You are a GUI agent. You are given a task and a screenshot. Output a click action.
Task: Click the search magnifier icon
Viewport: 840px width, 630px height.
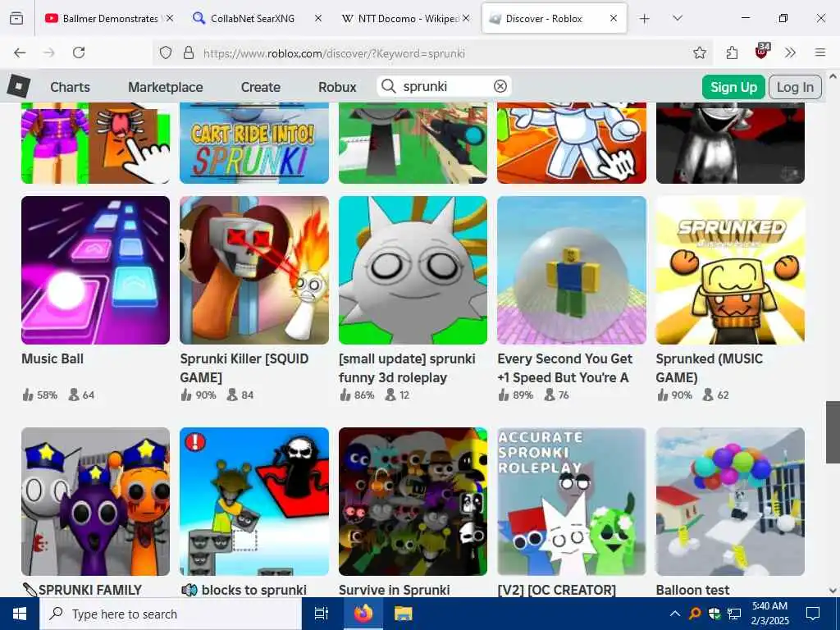(388, 86)
